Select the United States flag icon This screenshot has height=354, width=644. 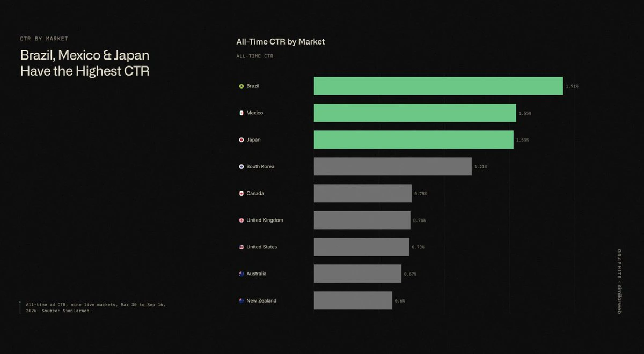(241, 247)
